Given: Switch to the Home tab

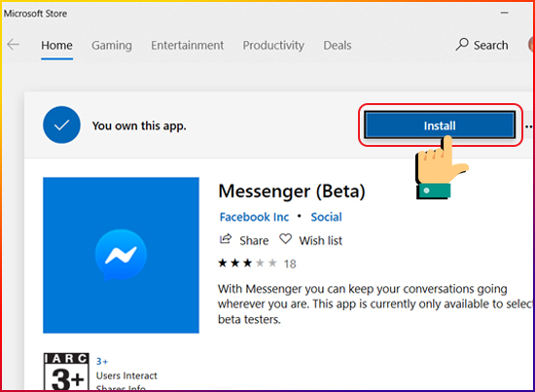Looking at the screenshot, I should 56,46.
